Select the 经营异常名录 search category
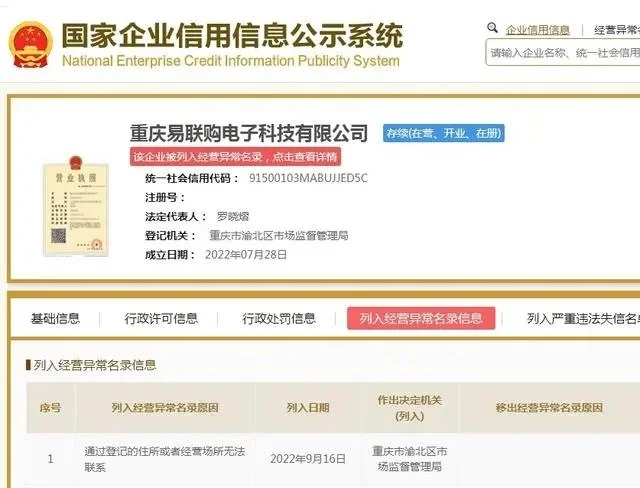Screen dimensions: 640x488 (x=617, y=30)
